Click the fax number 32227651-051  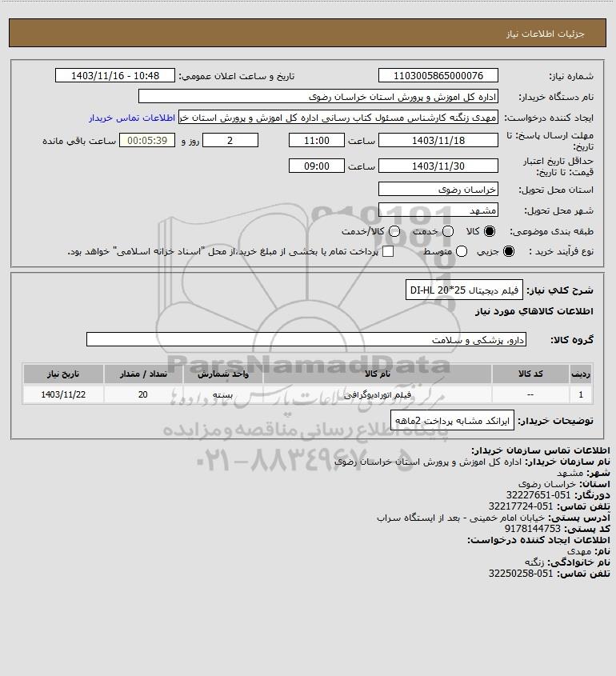538,495
